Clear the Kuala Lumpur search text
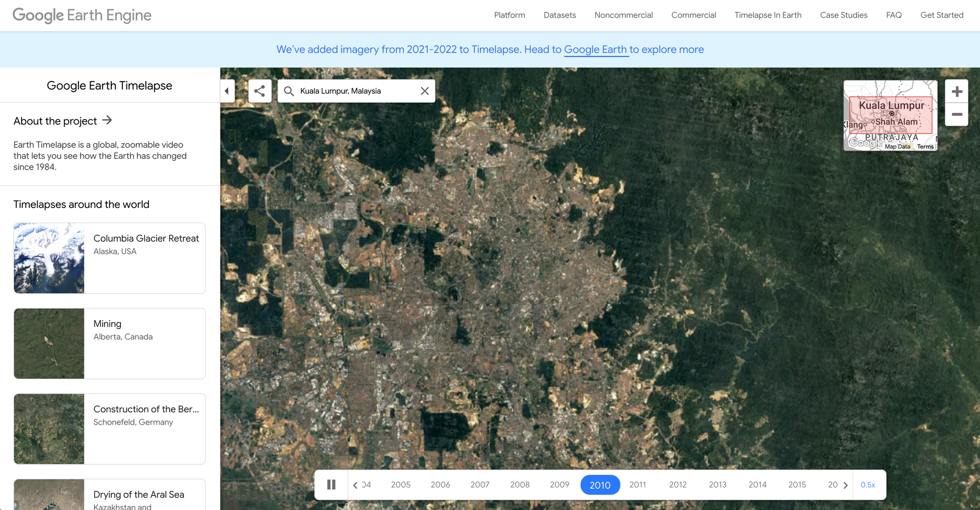The height and width of the screenshot is (510, 980). point(425,91)
